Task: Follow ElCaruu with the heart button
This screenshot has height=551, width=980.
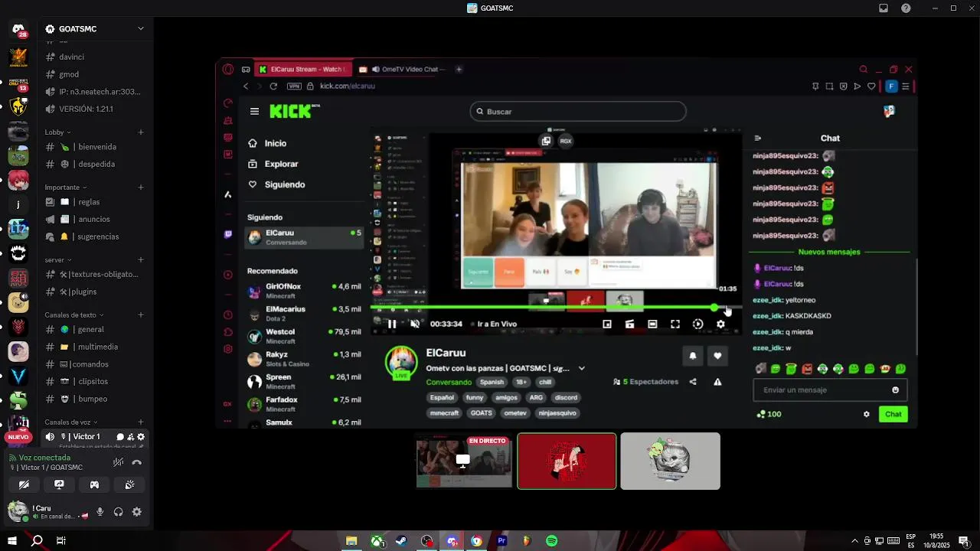Action: pyautogui.click(x=717, y=355)
